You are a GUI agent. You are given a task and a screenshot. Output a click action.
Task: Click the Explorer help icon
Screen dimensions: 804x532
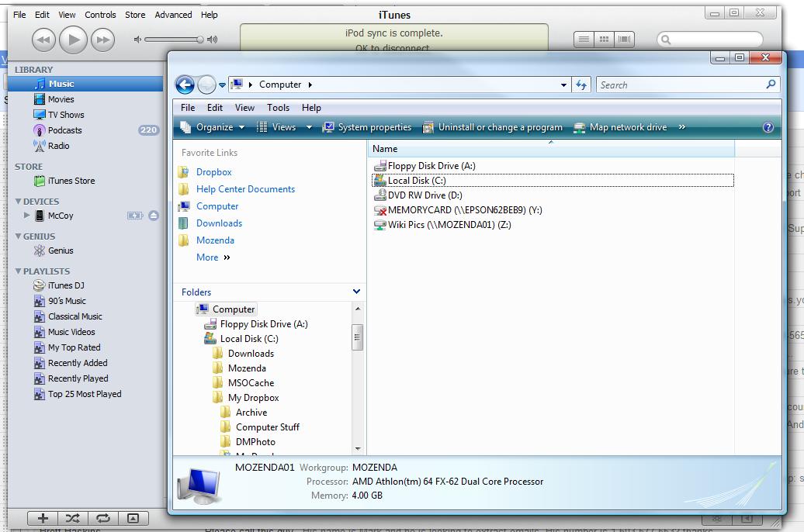pos(768,127)
